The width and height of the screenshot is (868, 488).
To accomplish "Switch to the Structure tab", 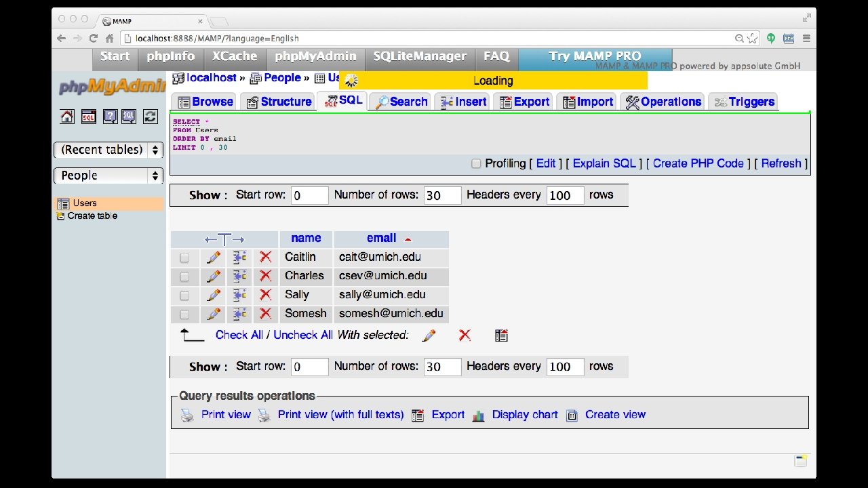I will (x=279, y=102).
